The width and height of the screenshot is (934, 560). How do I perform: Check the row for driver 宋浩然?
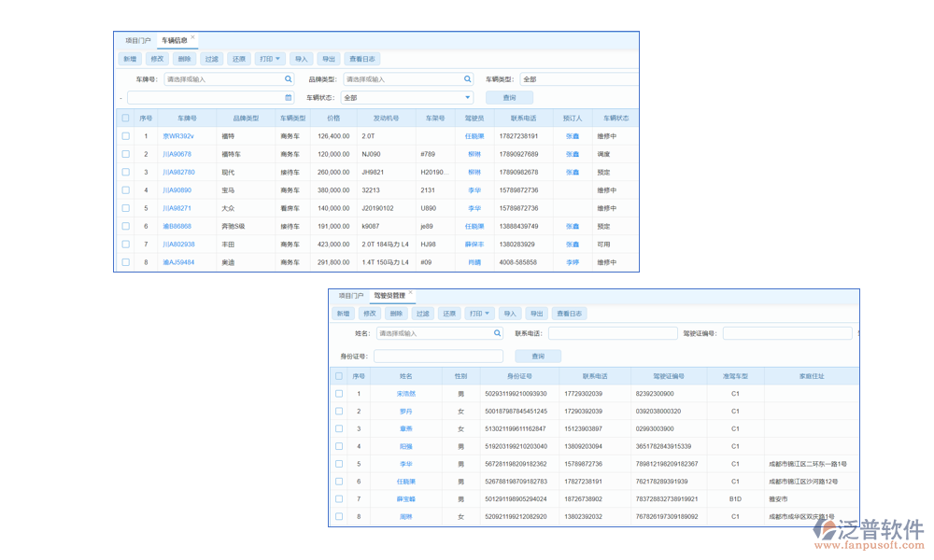[339, 394]
